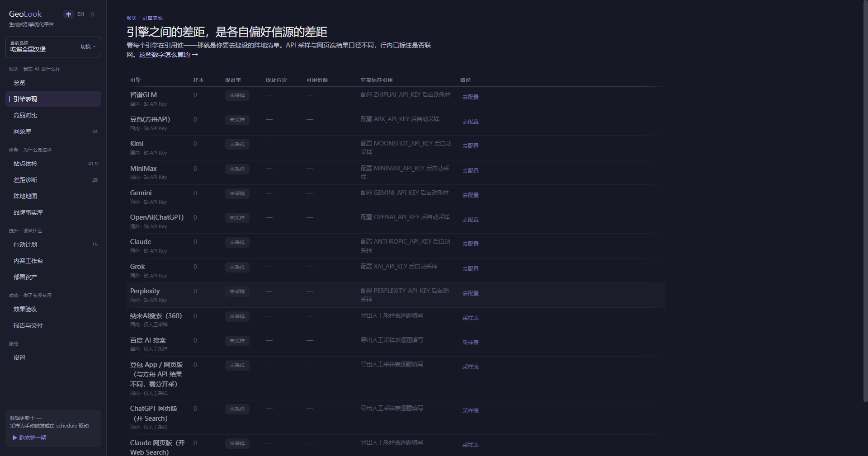The height and width of the screenshot is (456, 868).
Task: Click the 未采样 badge in Gemini row
Action: (237, 193)
